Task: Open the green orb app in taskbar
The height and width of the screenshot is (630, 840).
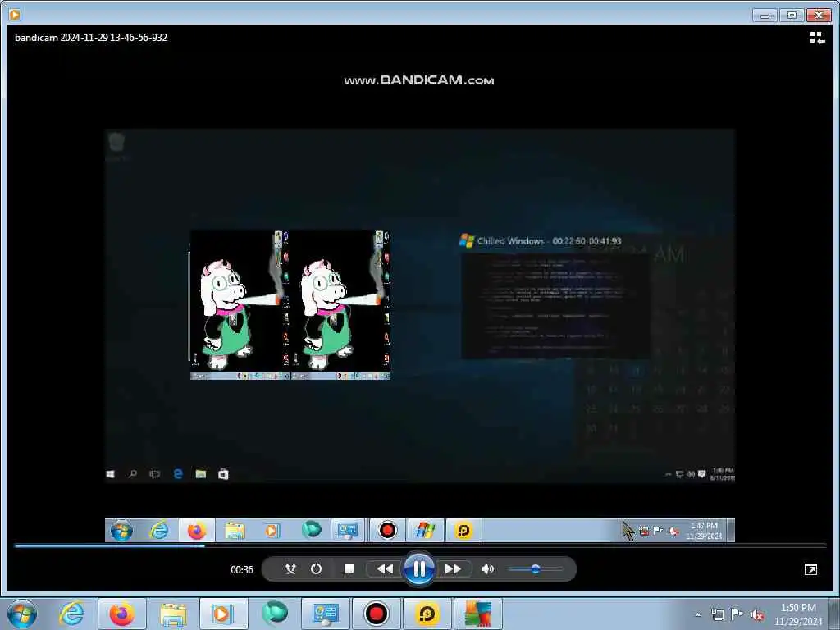Action: [x=274, y=614]
